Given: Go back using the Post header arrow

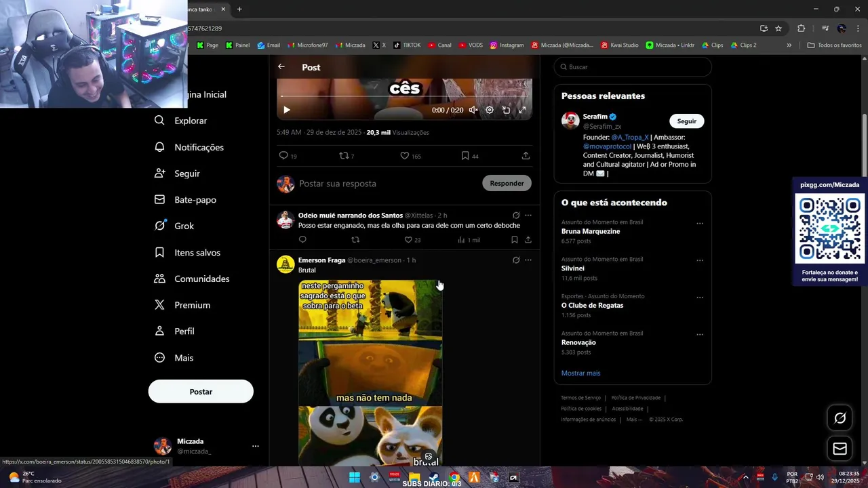Looking at the screenshot, I should pyautogui.click(x=281, y=67).
